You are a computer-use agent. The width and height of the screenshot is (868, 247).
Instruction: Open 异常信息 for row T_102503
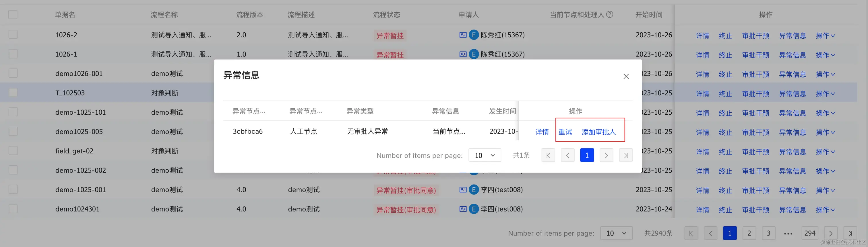793,94
